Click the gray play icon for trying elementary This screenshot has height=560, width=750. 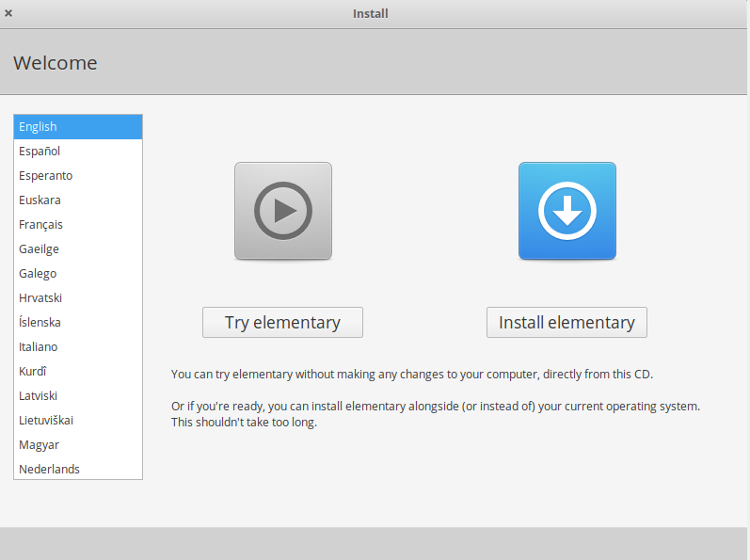click(x=283, y=211)
